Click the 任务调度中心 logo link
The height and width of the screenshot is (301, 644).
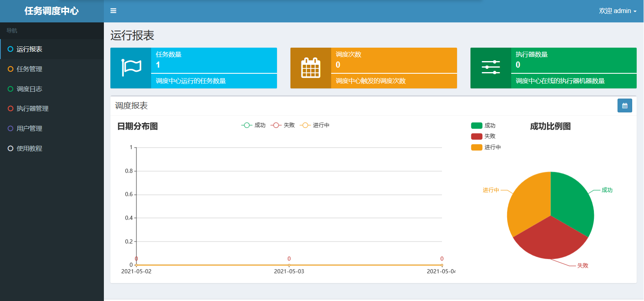[x=52, y=11]
